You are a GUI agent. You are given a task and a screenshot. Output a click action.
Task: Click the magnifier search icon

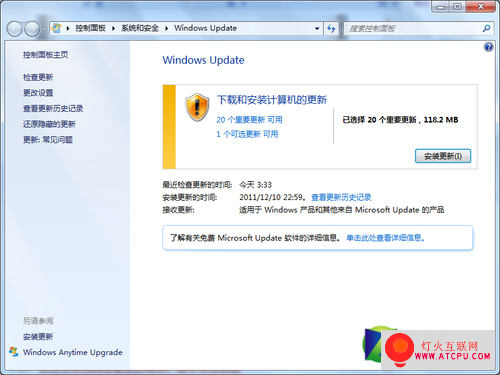(x=486, y=29)
